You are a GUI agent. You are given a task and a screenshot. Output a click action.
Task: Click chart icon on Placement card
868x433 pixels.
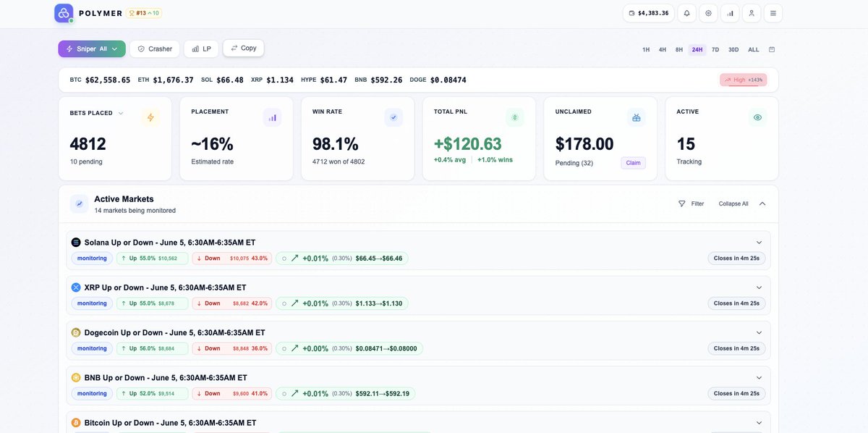pos(272,117)
